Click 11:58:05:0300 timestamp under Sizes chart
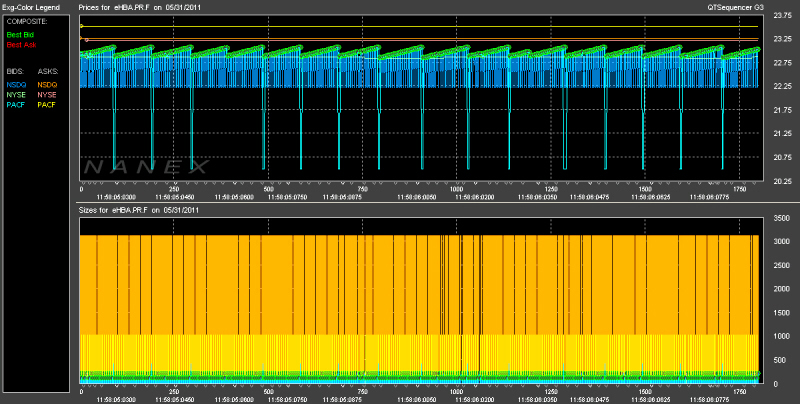 pos(116,399)
